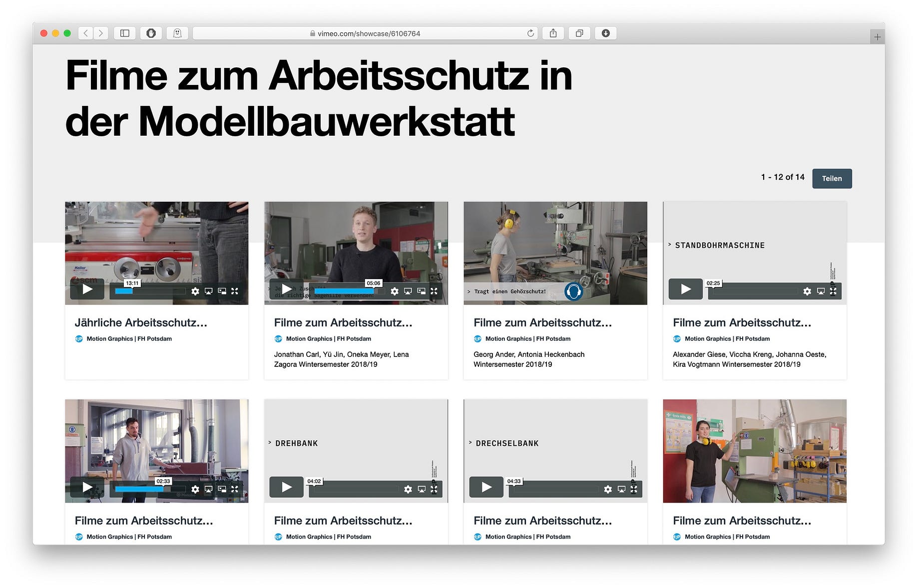Open Motion Graphics link above Georg Ander credits
918x588 pixels.
tap(527, 338)
